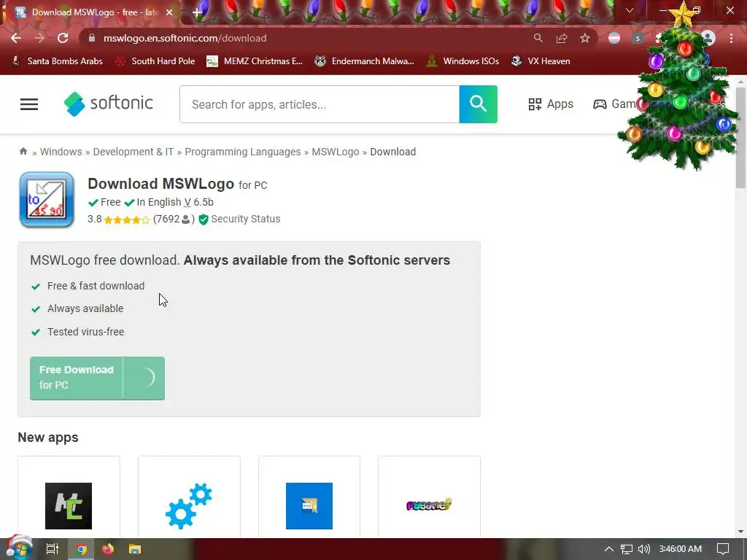Click the Chrome taskbar icon
Image resolution: width=747 pixels, height=560 pixels.
click(81, 549)
